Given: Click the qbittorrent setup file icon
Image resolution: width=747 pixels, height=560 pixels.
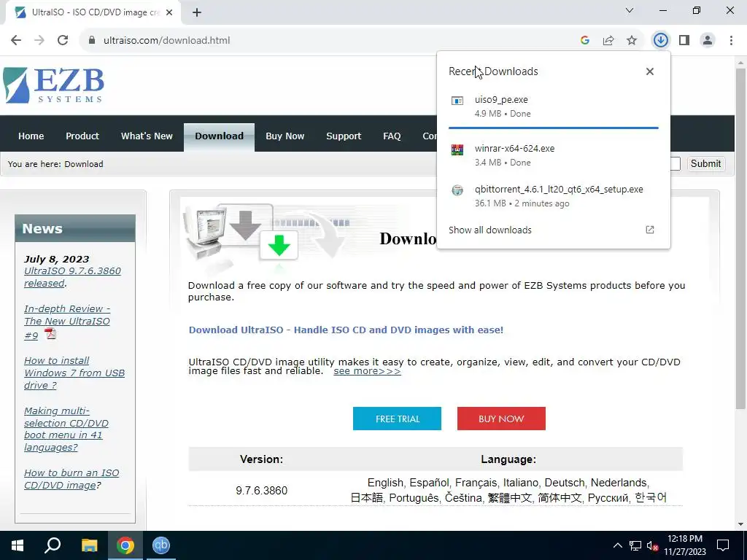Looking at the screenshot, I should [x=457, y=190].
